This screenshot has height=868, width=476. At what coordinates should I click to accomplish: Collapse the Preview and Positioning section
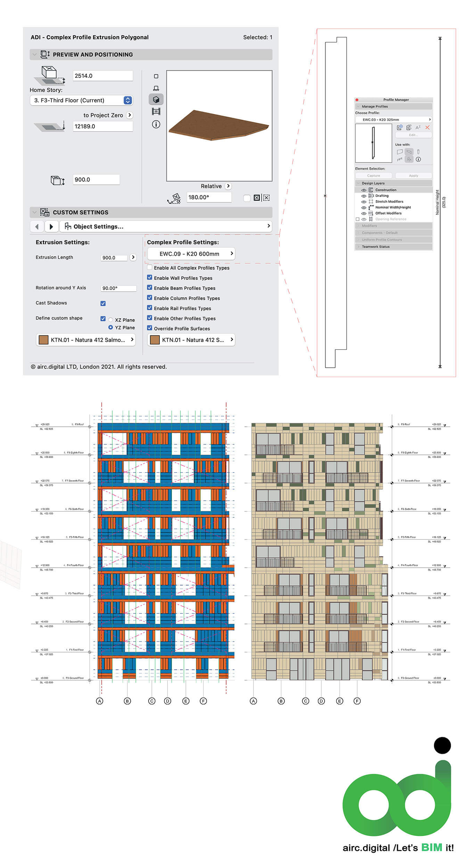point(34,55)
